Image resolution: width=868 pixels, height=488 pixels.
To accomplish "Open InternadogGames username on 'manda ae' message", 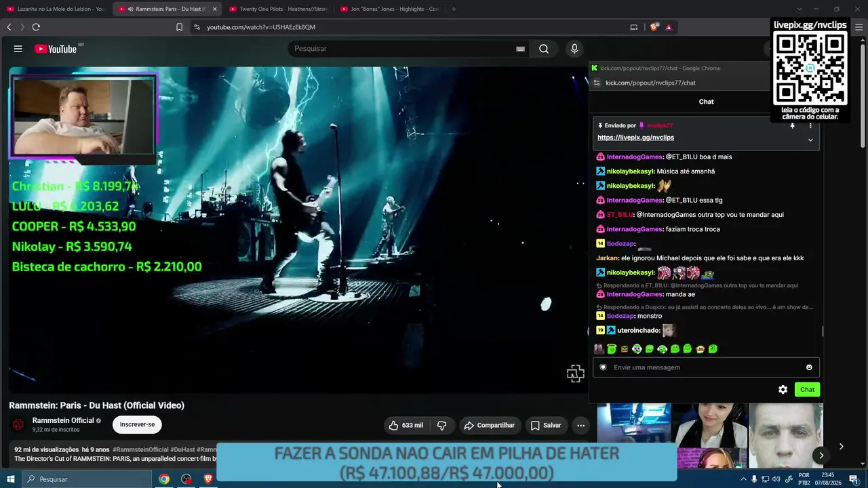I will click(x=634, y=295).
